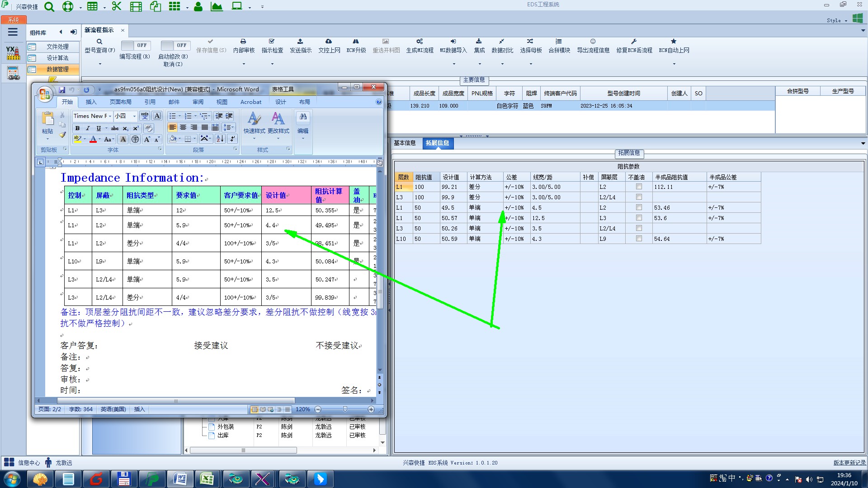Expand the 快速样式 gallery dropdown
This screenshot has width=868, height=488.
(x=254, y=138)
